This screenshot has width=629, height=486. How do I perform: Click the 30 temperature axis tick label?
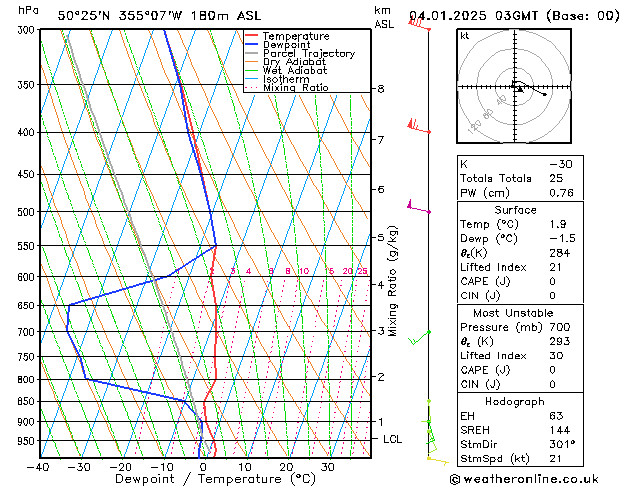328,467
